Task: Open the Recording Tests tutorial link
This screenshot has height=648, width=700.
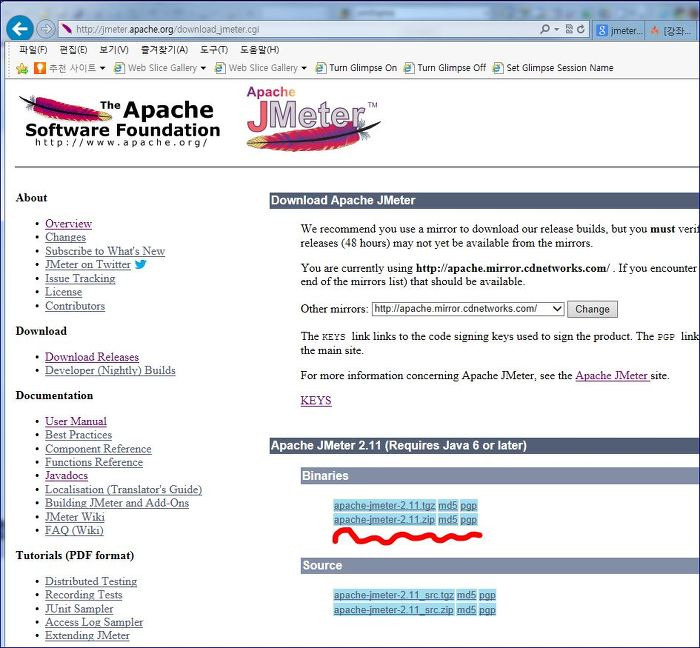Action: (x=83, y=595)
